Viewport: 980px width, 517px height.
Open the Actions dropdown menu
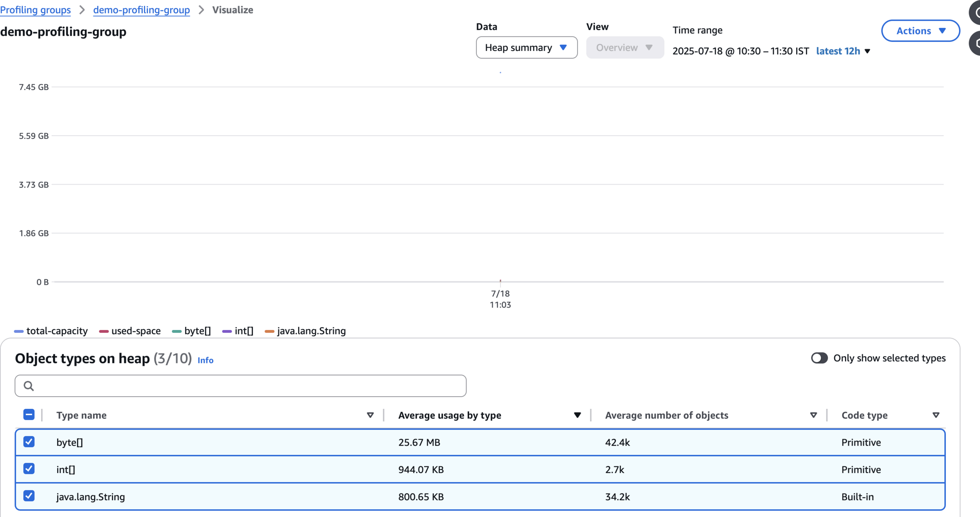[920, 31]
